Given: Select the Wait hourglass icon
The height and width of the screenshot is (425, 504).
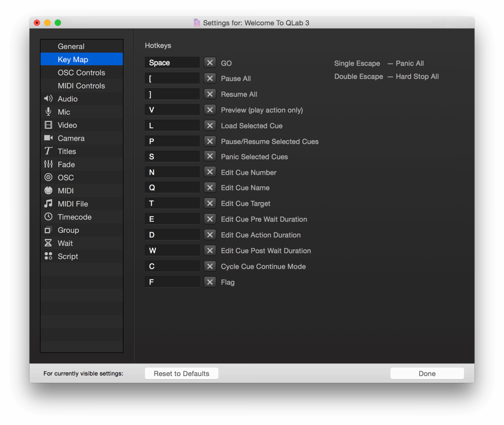Looking at the screenshot, I should (x=48, y=243).
